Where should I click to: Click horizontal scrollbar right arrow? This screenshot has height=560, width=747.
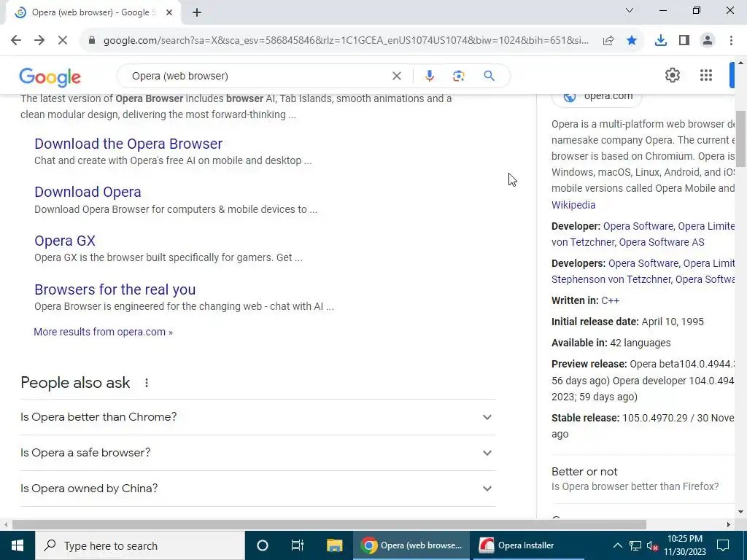click(x=729, y=525)
